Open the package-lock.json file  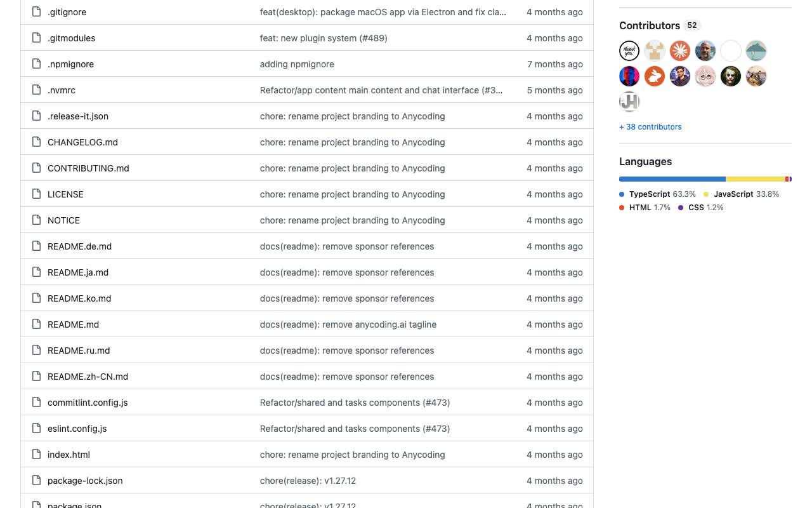[85, 481]
